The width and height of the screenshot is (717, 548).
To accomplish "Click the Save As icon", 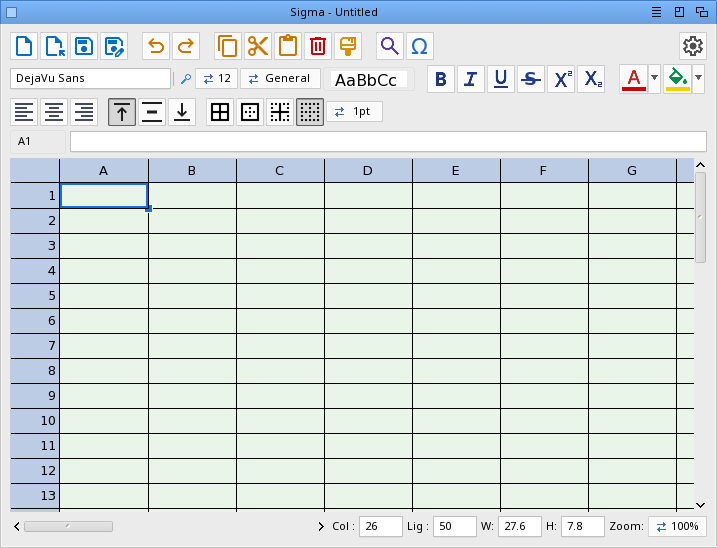I will point(114,46).
